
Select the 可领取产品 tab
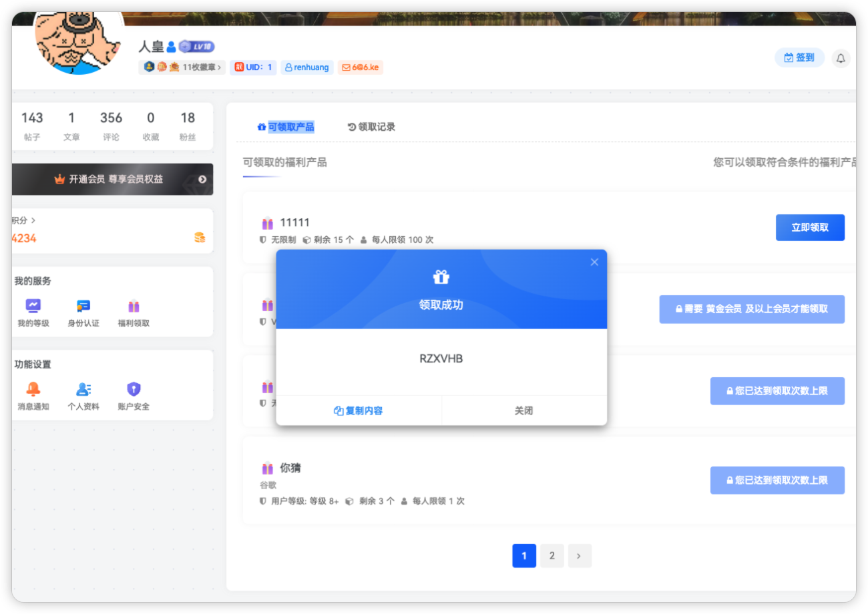click(x=286, y=127)
